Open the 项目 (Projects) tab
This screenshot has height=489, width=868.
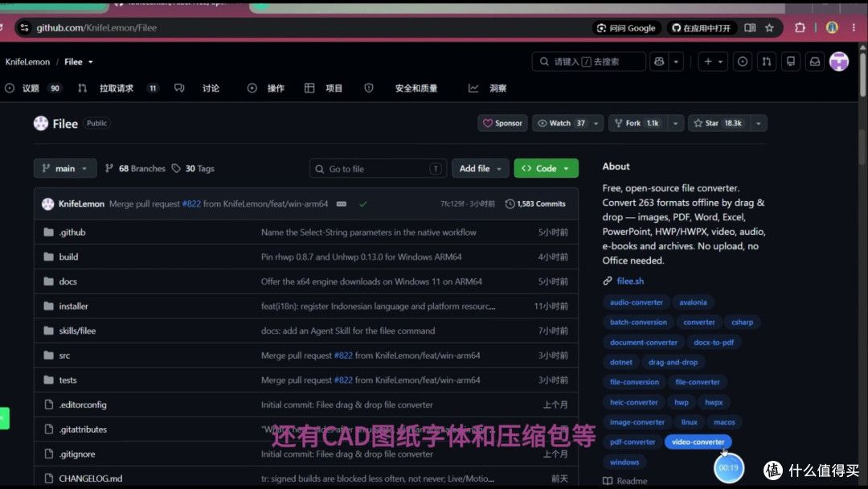pos(324,88)
